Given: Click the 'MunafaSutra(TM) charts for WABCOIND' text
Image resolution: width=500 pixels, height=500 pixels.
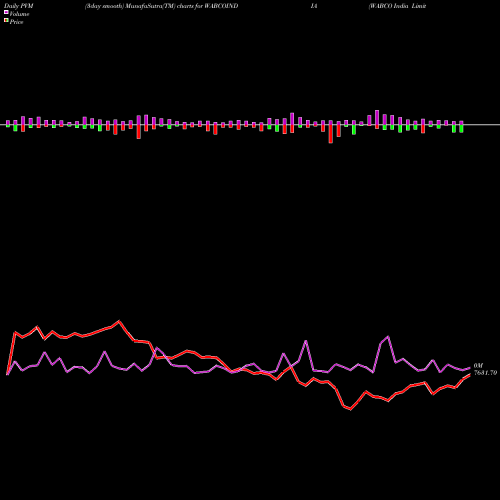Looking at the screenshot, I should coord(181,6).
